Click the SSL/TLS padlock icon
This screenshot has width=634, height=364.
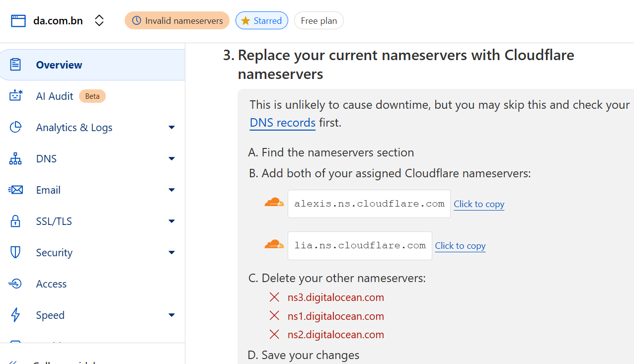(15, 221)
